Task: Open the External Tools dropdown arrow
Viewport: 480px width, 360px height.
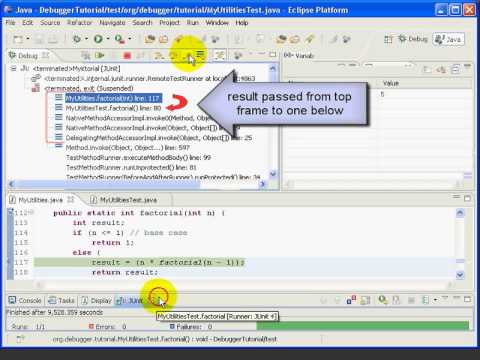Action: point(130,39)
